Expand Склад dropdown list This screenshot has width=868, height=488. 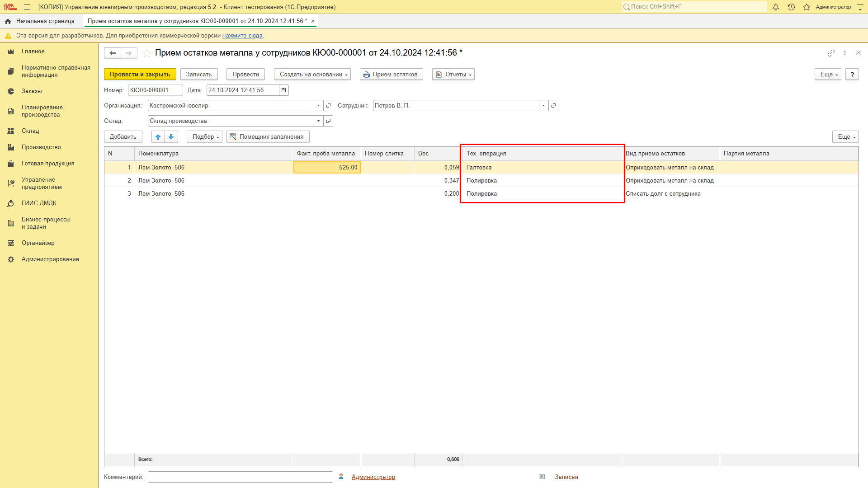[319, 121]
